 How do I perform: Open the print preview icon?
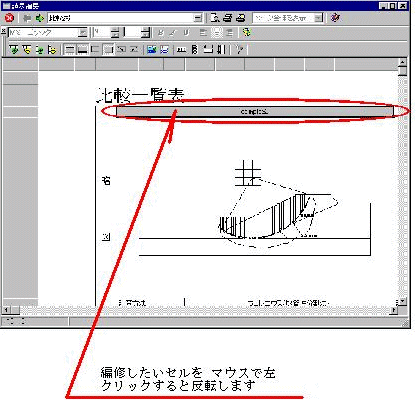[215, 18]
